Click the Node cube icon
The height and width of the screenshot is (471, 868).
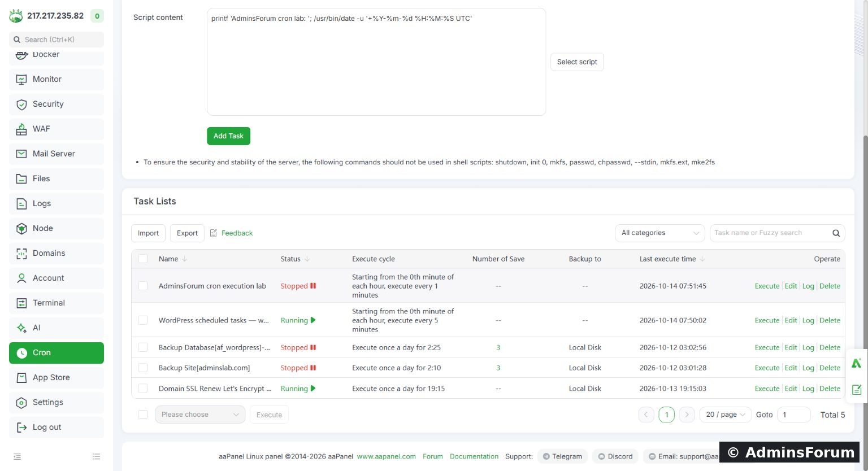(21, 228)
